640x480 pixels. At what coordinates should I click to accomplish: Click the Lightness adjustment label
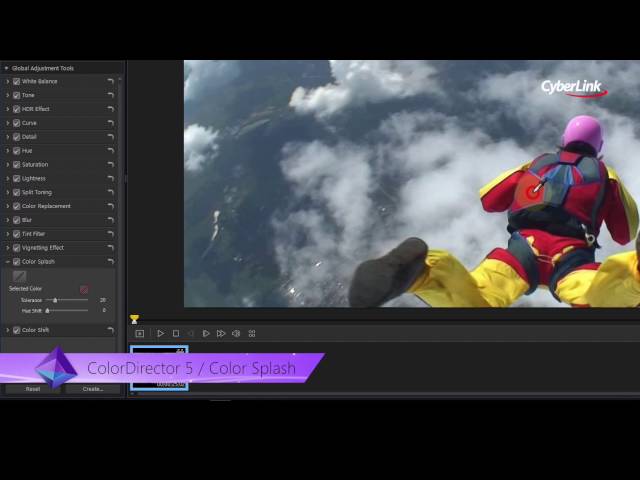coord(34,179)
